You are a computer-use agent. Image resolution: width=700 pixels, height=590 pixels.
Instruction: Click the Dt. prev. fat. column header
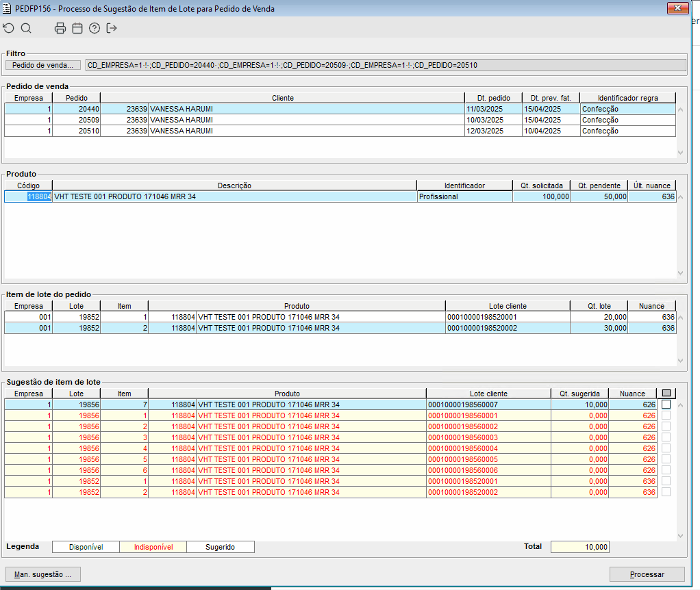(x=551, y=98)
